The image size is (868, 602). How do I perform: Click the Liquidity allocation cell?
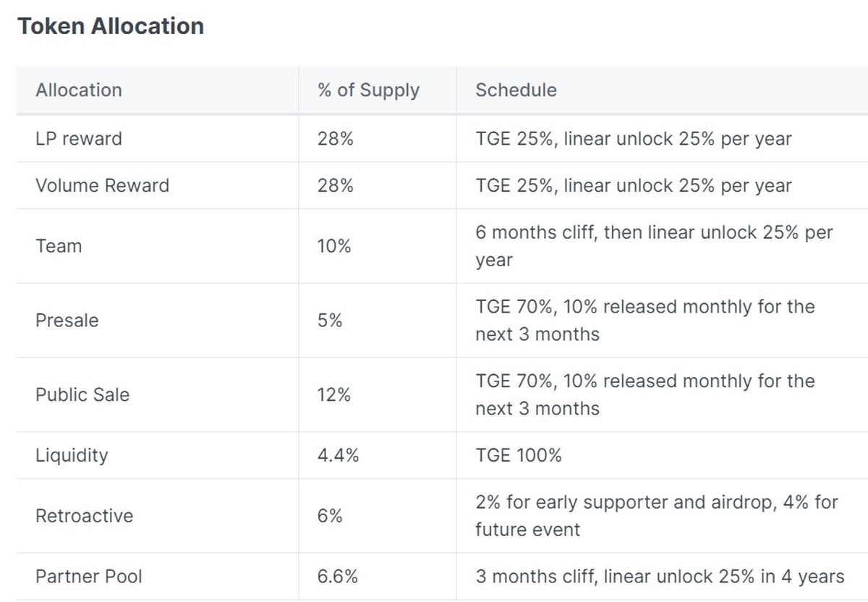72,456
